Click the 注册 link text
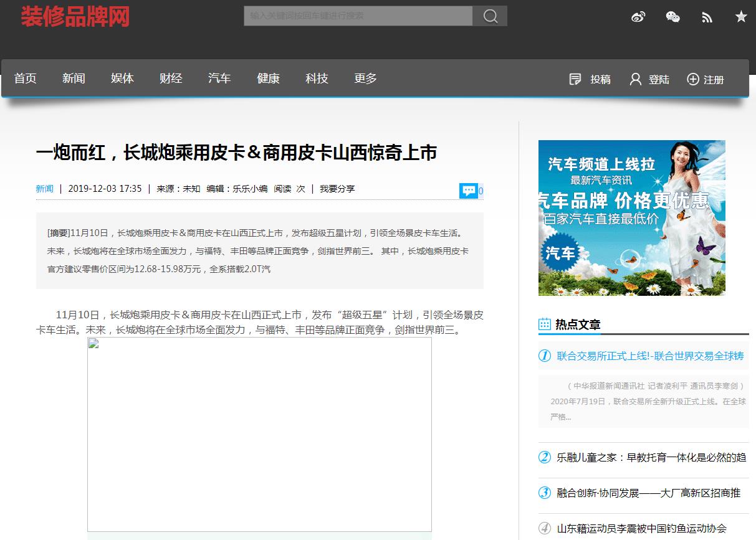Viewport: 756px width, 540px height. [714, 80]
